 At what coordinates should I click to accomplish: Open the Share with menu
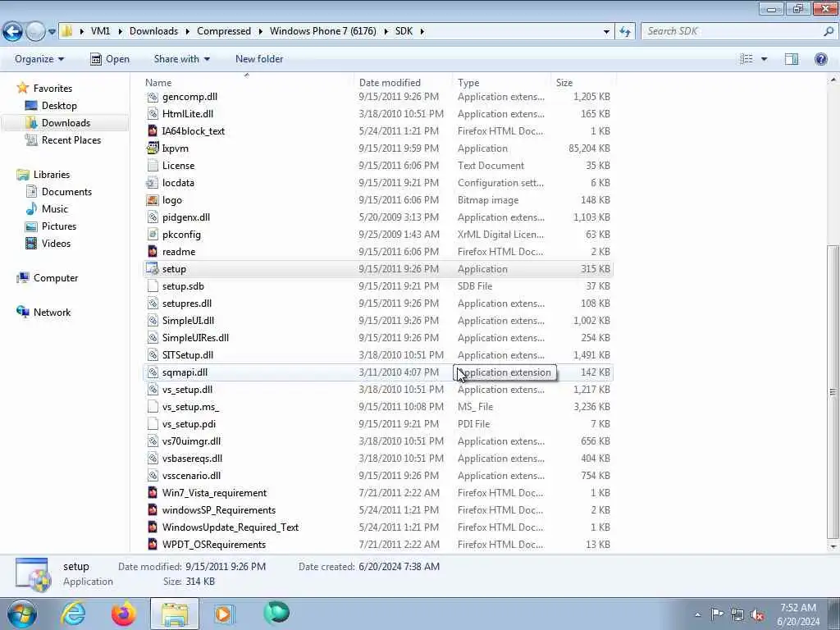click(x=181, y=59)
